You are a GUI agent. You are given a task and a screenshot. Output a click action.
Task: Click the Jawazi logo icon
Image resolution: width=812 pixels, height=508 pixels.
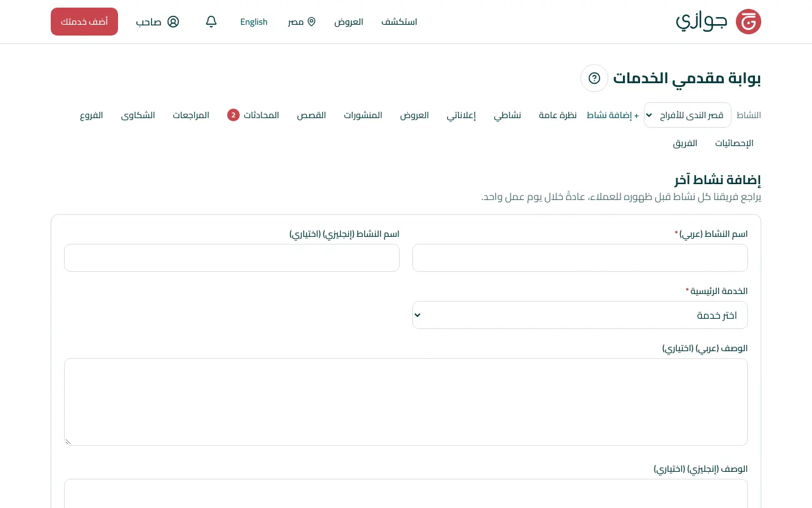pyautogui.click(x=748, y=22)
